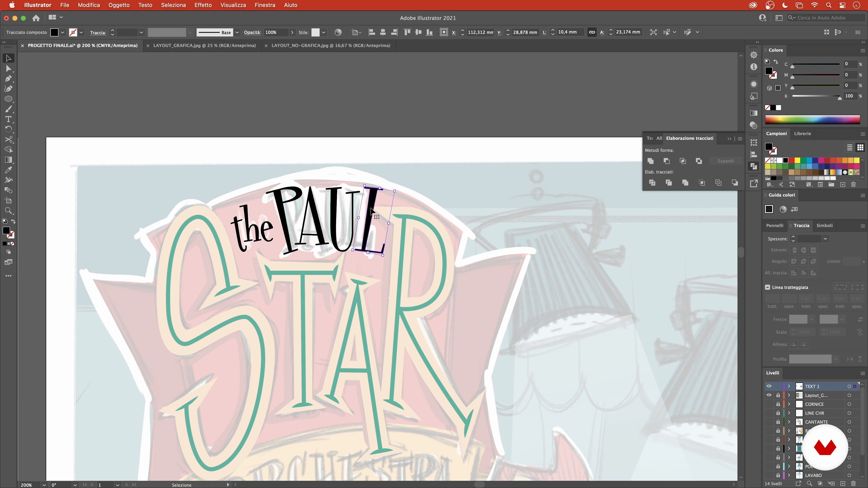Screen dimensions: 868x488
Task: Expand the CORNICE layer
Action: click(x=789, y=404)
